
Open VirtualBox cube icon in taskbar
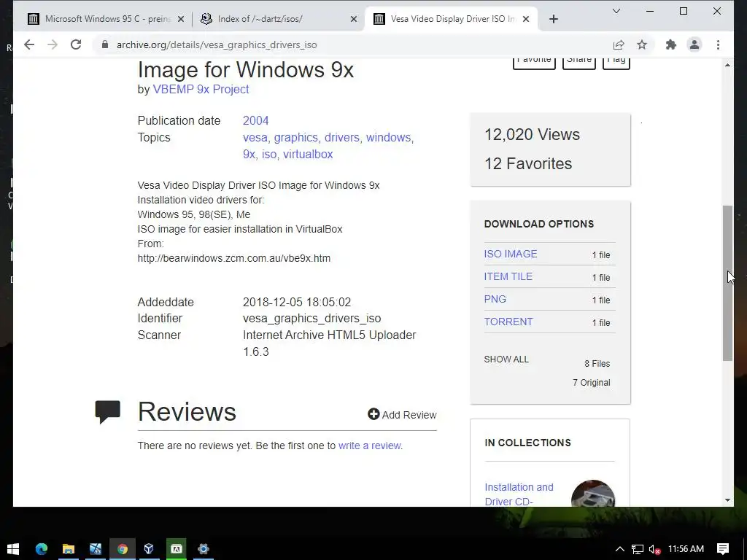click(x=149, y=548)
